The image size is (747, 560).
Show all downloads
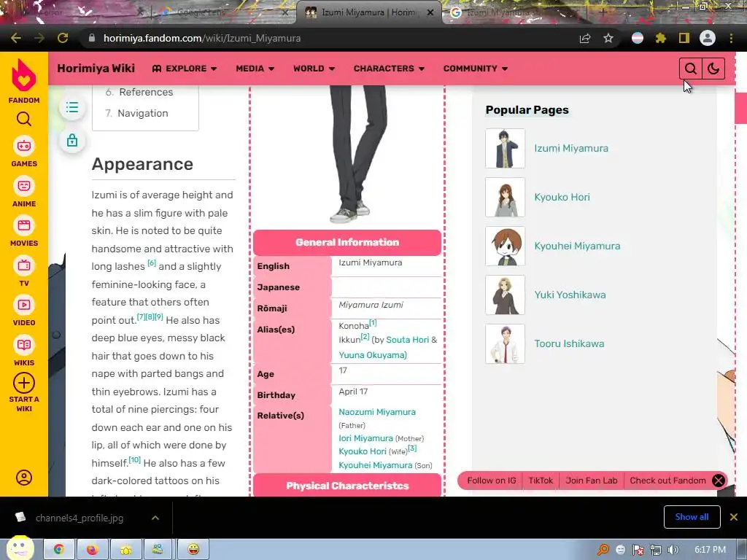tap(692, 517)
